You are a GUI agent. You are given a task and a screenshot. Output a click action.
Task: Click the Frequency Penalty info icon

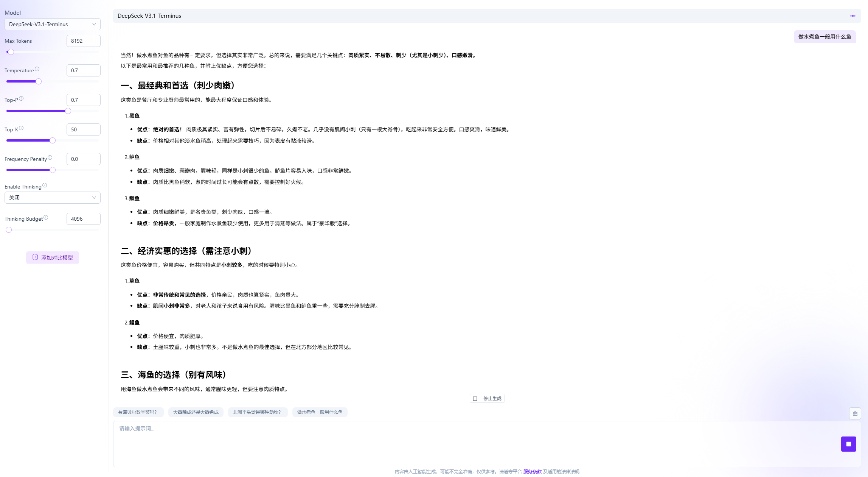click(x=50, y=158)
